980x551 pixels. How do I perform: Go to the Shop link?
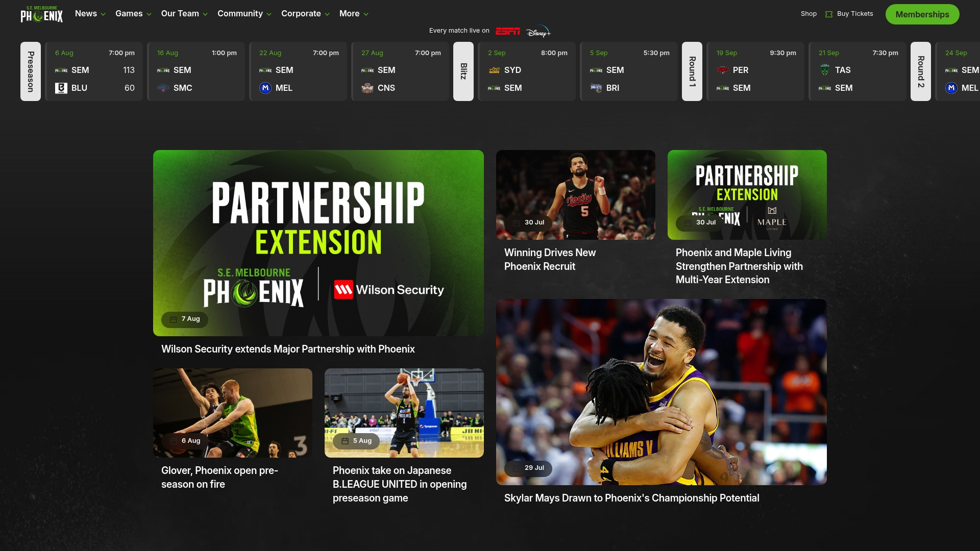coord(808,14)
